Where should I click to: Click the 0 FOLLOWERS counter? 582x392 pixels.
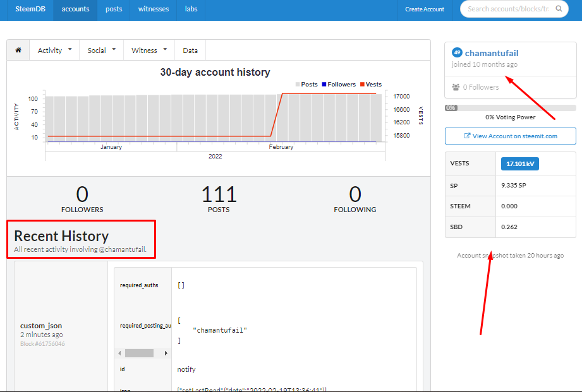[82, 199]
